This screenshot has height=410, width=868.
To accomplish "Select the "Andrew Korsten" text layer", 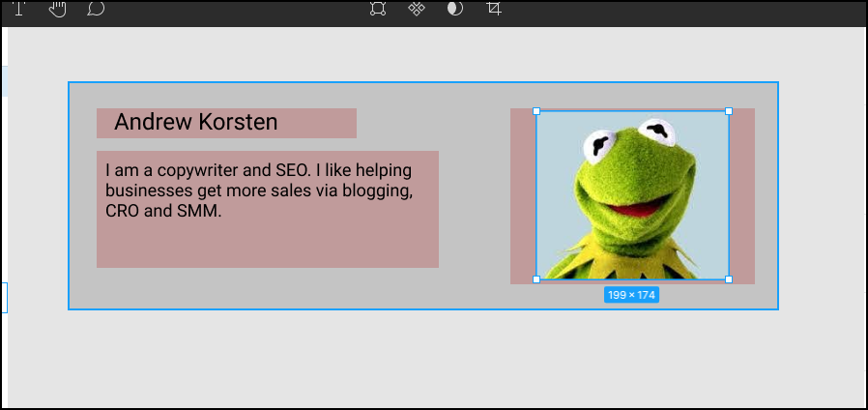I will pos(196,122).
